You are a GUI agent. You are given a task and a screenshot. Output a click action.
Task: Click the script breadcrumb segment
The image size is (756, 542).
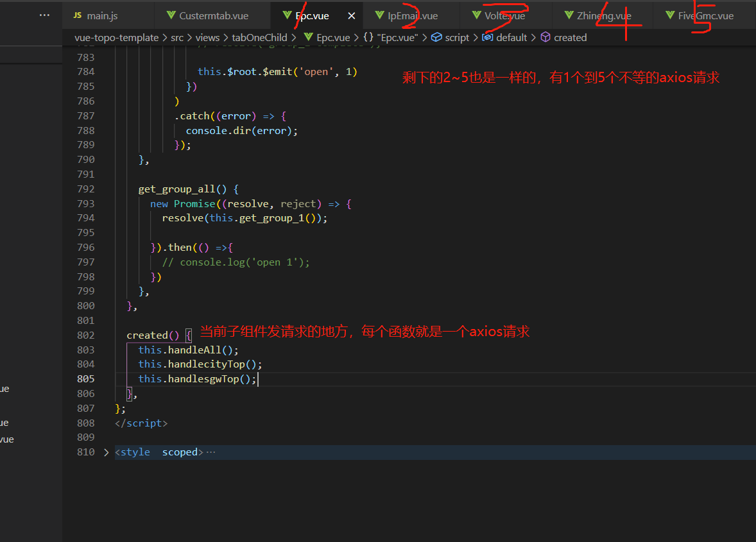(x=457, y=38)
